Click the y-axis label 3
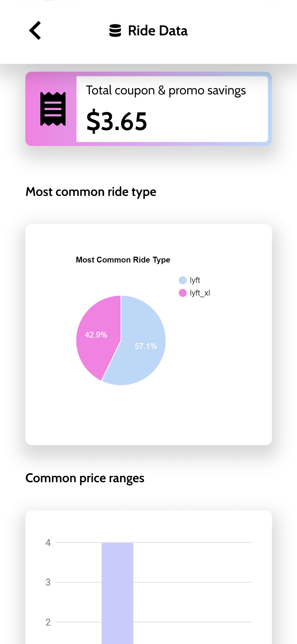The height and width of the screenshot is (644, 297). (48, 582)
